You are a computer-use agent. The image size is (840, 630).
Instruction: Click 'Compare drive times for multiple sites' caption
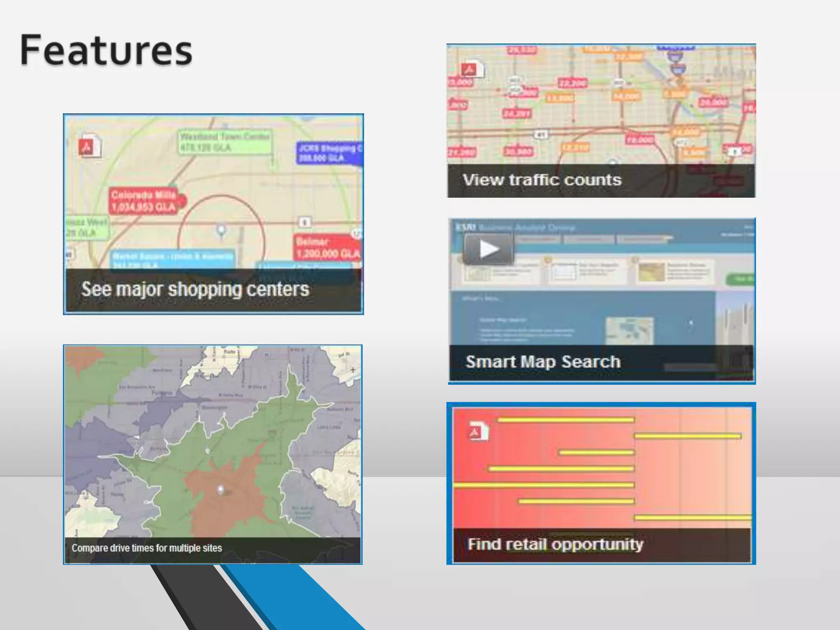pyautogui.click(x=147, y=548)
